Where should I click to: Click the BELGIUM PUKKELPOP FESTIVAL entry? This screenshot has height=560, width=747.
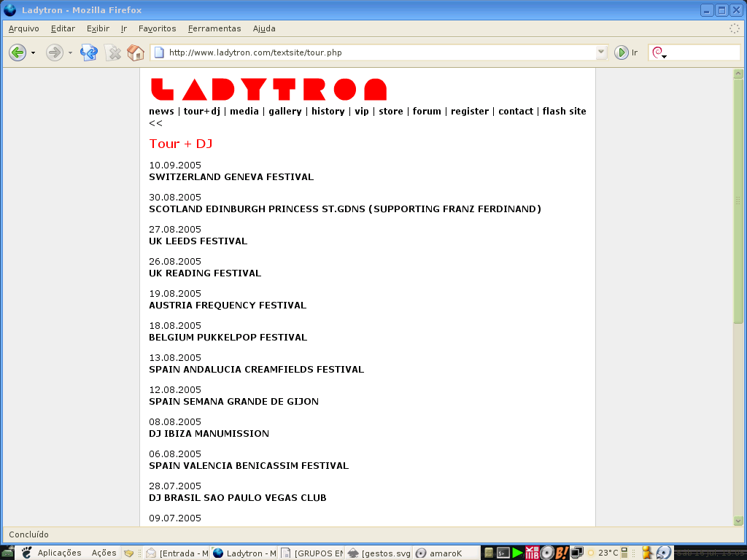click(228, 337)
